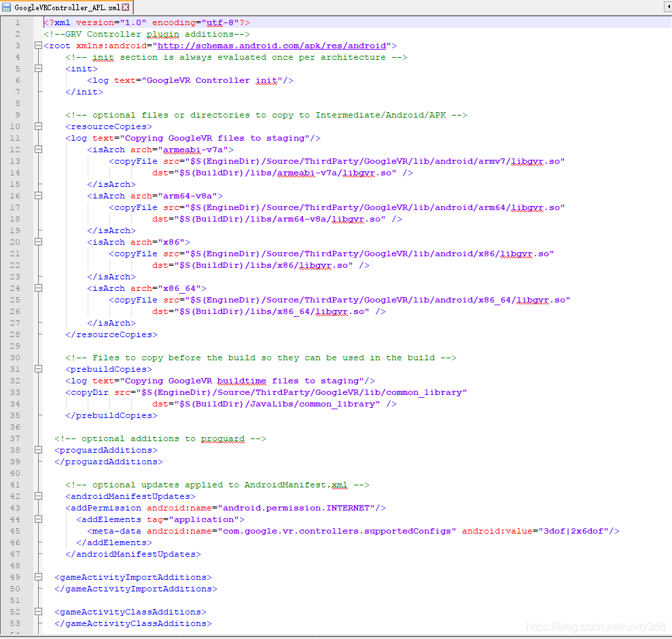672x639 pixels.
Task: Collapse the prebuildCopies fold marker
Action: pos(38,369)
